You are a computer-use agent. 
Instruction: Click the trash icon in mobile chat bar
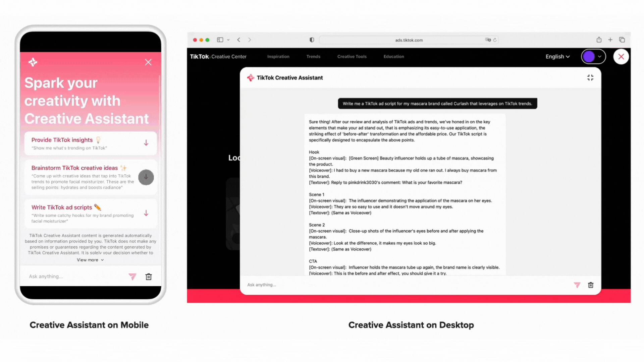149,276
